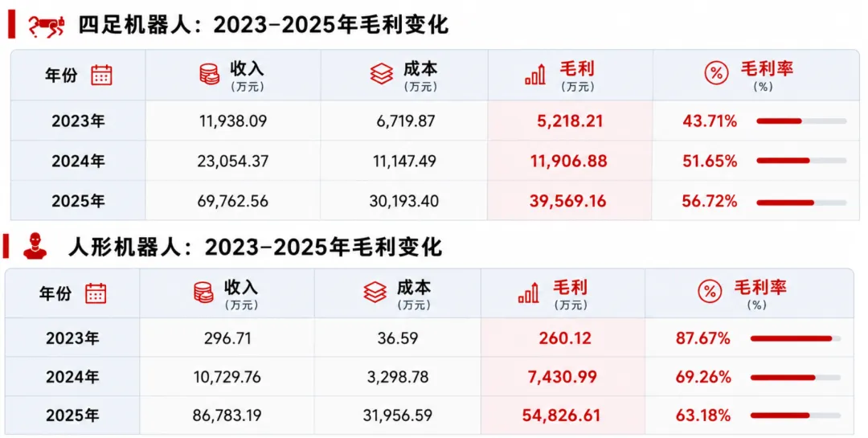Image resolution: width=868 pixels, height=438 pixels.
Task: Click the 39,569.16 gross profit value
Action: pyautogui.click(x=568, y=201)
